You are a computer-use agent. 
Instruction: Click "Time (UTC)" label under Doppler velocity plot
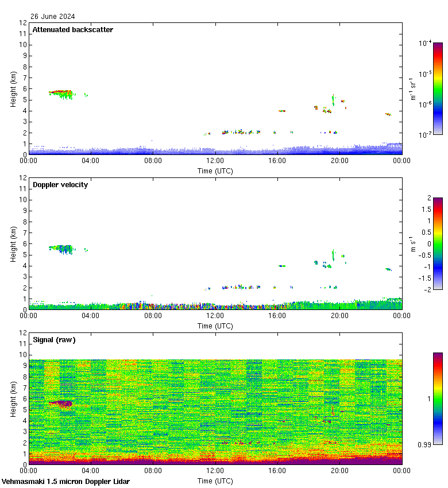pyautogui.click(x=215, y=326)
